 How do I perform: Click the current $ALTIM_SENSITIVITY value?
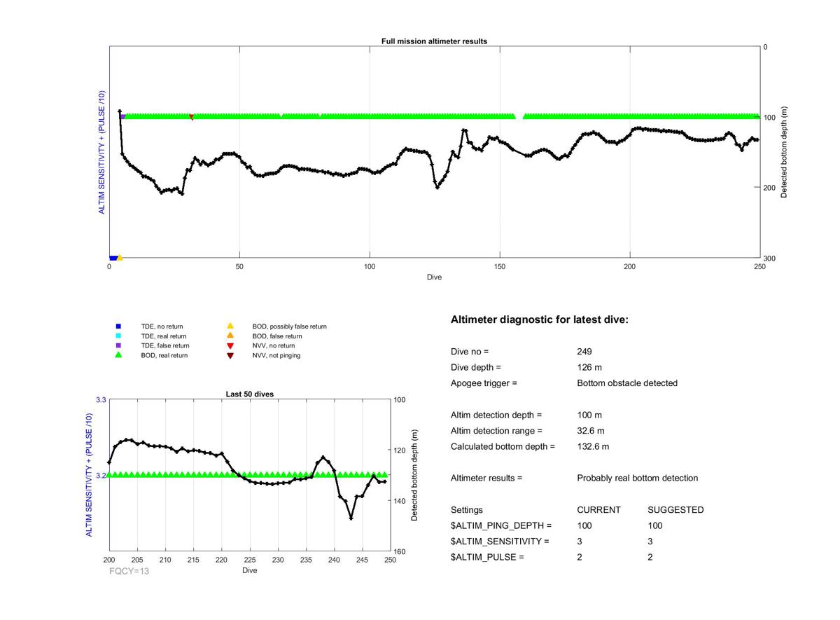coord(580,542)
